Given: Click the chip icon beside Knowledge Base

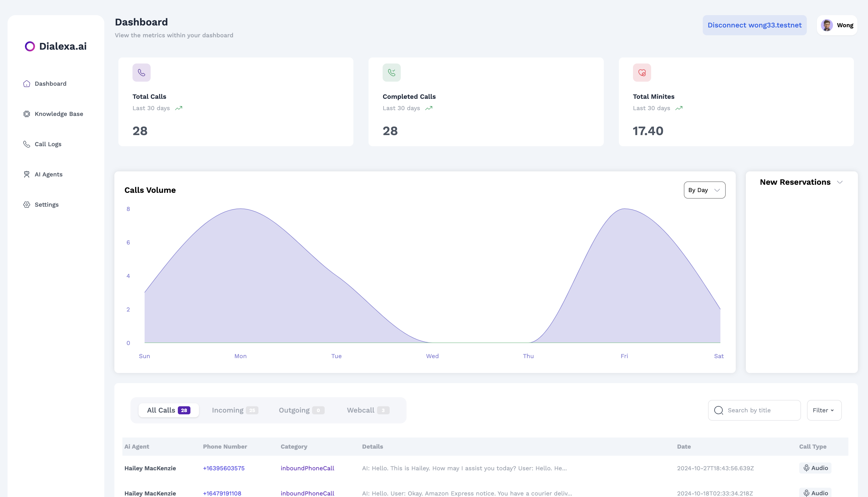Looking at the screenshot, I should coord(27,114).
